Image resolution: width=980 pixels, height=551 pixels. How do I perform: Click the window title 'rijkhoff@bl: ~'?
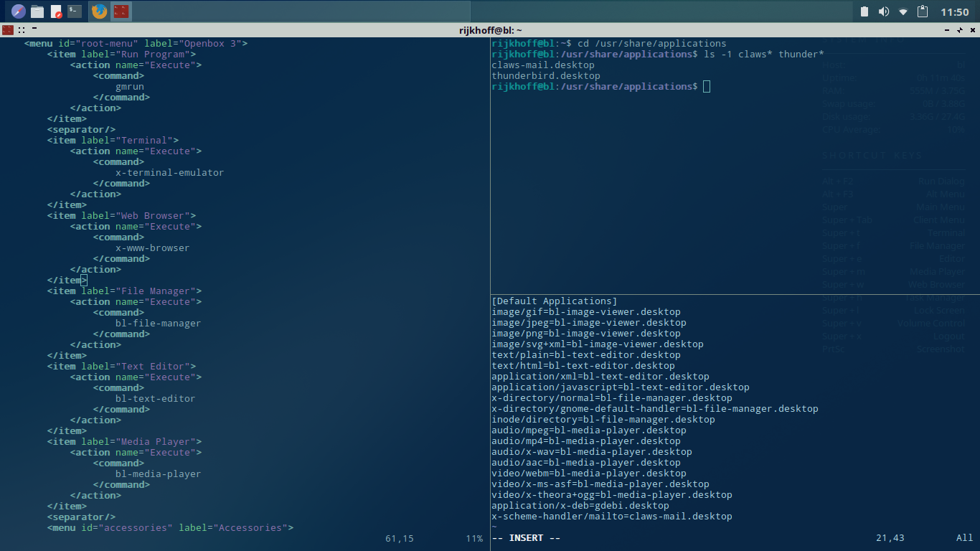pos(490,30)
